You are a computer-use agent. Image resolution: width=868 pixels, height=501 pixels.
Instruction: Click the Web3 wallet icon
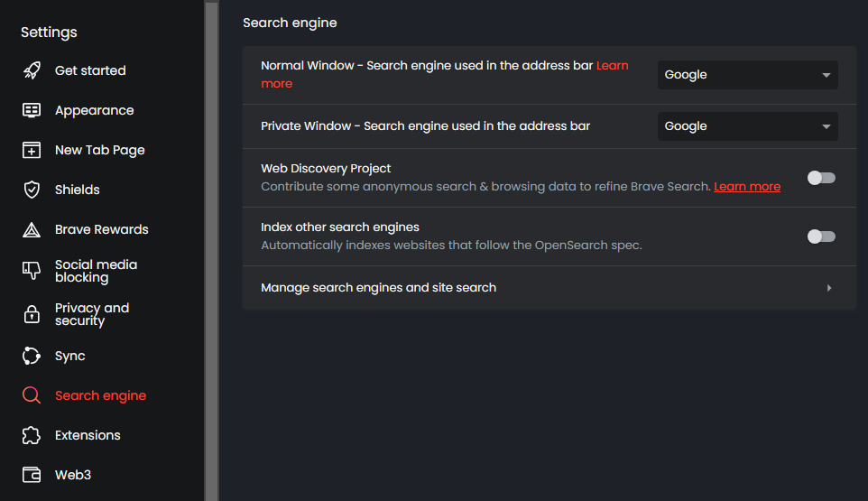click(32, 475)
